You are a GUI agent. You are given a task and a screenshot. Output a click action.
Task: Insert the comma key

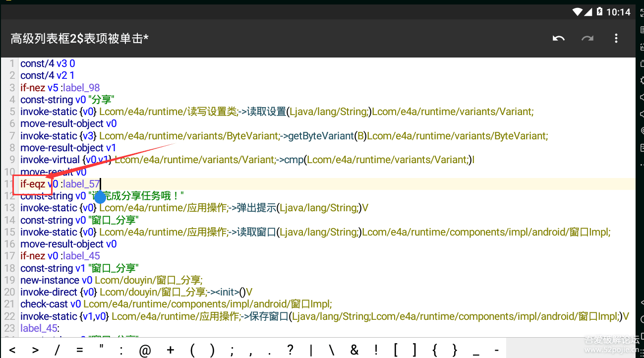(x=251, y=354)
